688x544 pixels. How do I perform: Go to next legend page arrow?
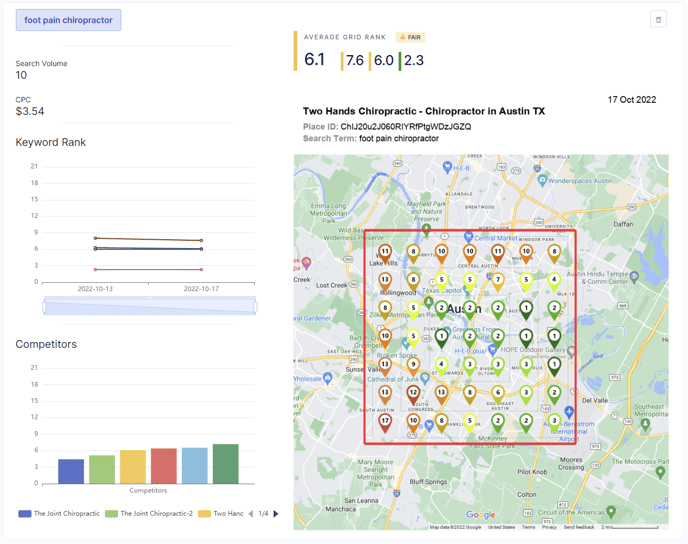pyautogui.click(x=276, y=514)
